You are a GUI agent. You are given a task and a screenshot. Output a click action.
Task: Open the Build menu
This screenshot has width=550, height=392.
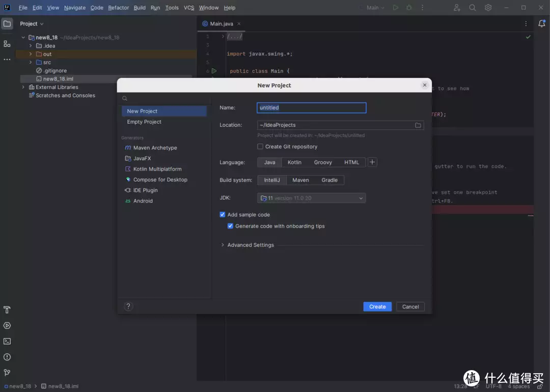click(140, 7)
